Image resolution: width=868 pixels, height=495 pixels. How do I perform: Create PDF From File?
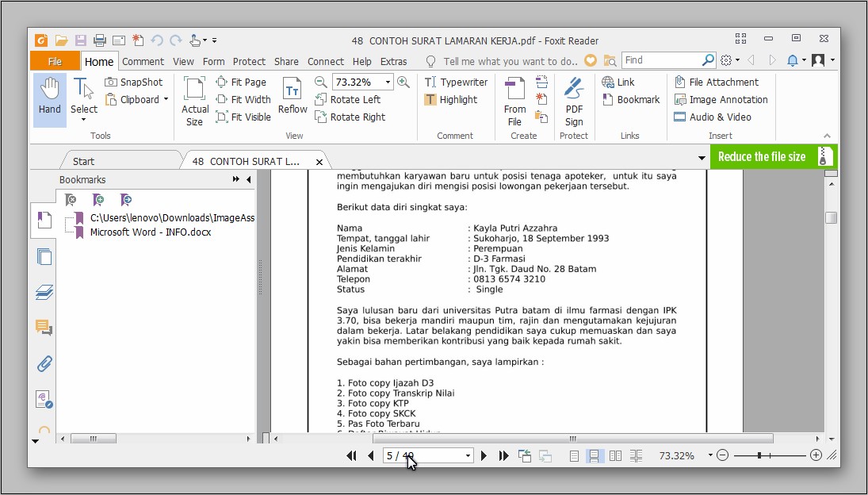point(514,102)
